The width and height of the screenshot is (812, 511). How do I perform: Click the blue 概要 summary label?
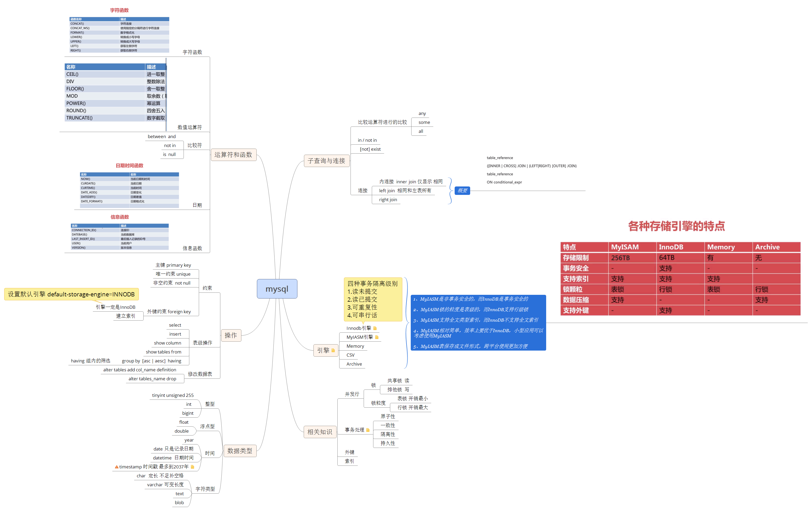pyautogui.click(x=462, y=191)
